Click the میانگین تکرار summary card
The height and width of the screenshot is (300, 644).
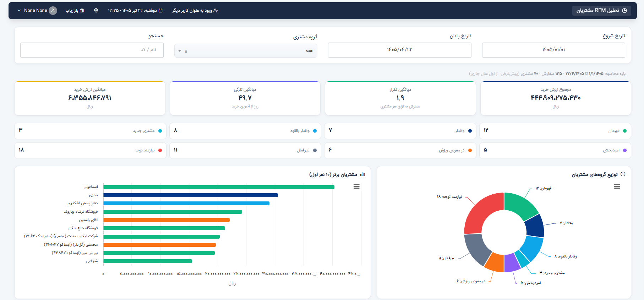[400, 98]
